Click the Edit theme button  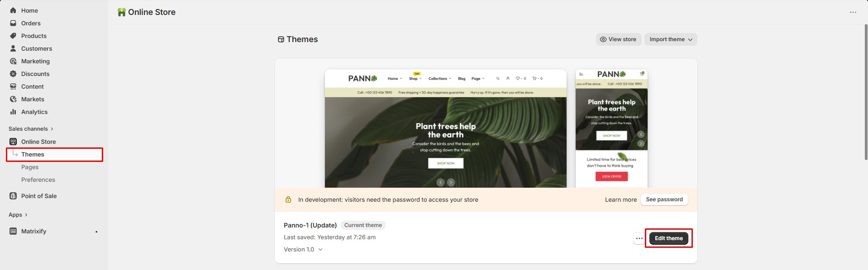point(668,238)
